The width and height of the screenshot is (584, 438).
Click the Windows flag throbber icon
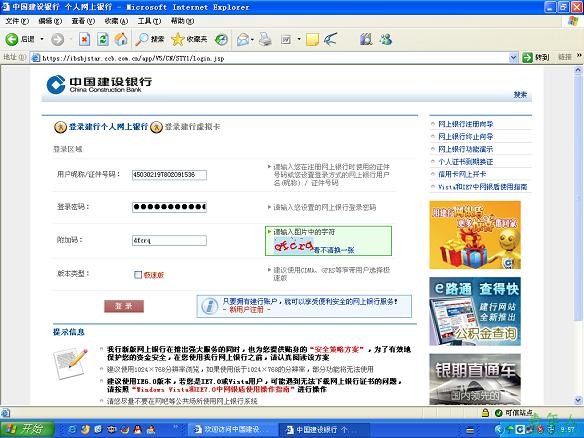[573, 21]
